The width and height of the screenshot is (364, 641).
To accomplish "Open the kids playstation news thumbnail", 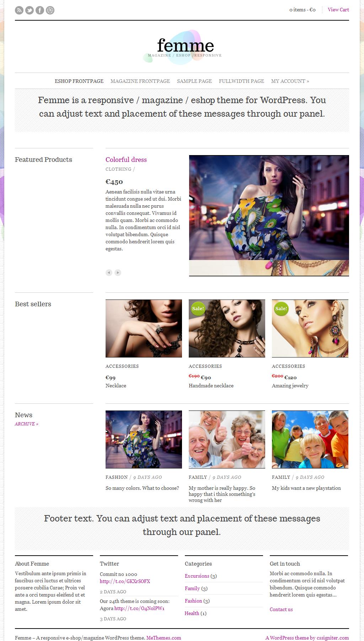I will 310,439.
